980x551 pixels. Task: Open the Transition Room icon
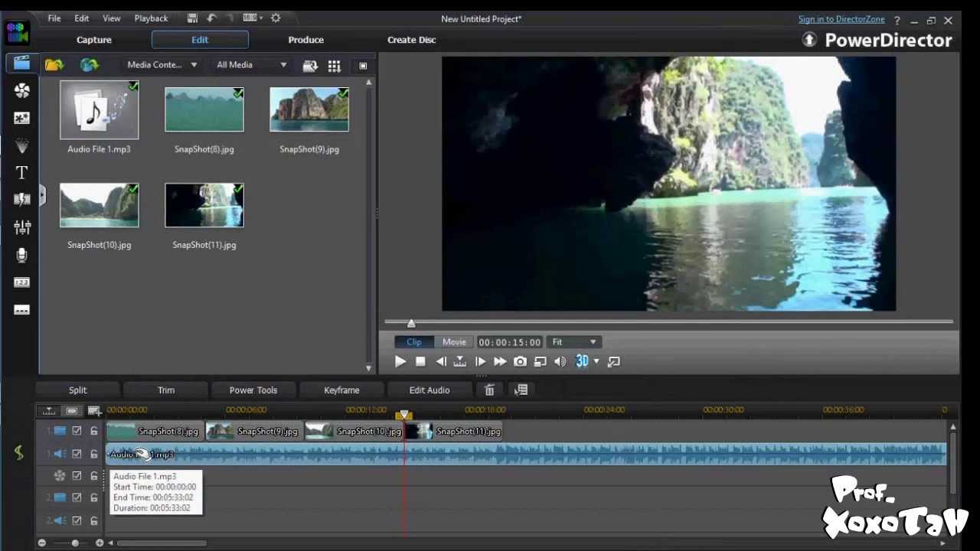[x=22, y=199]
